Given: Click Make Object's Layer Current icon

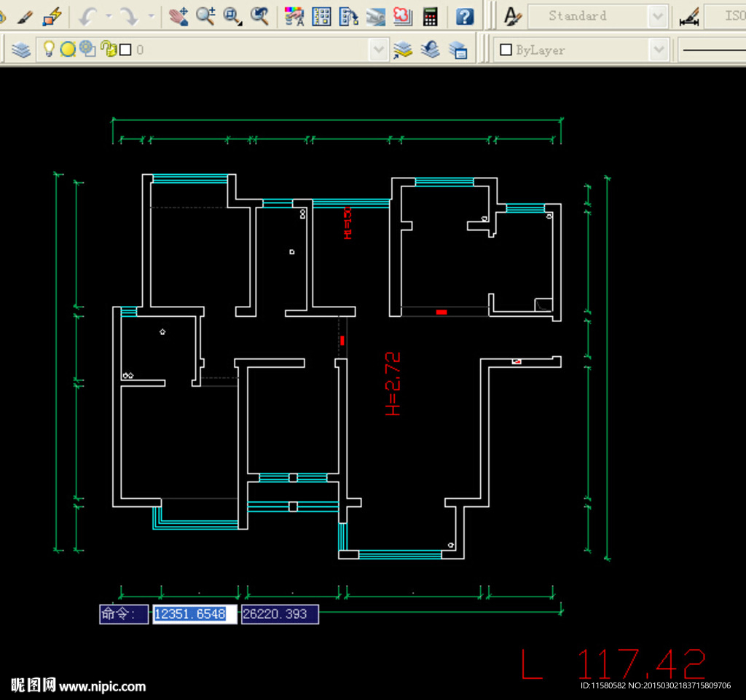Looking at the screenshot, I should 402,50.
